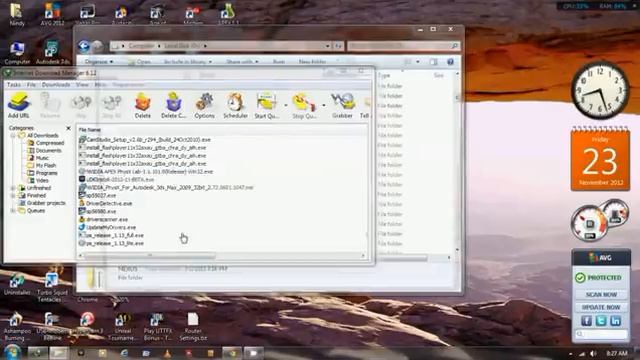640x360 pixels.
Task: Select the DriverDetective.exe download row
Action: (x=106, y=203)
